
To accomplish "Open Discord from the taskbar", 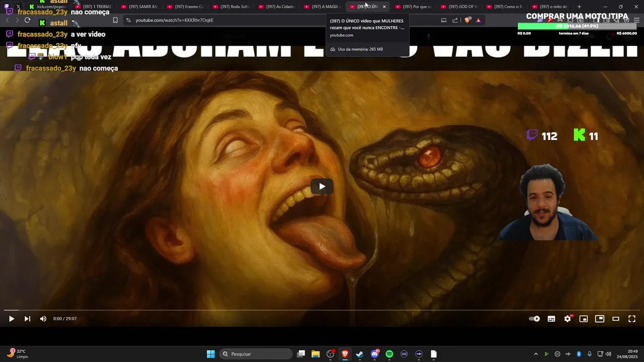I will tap(375, 354).
